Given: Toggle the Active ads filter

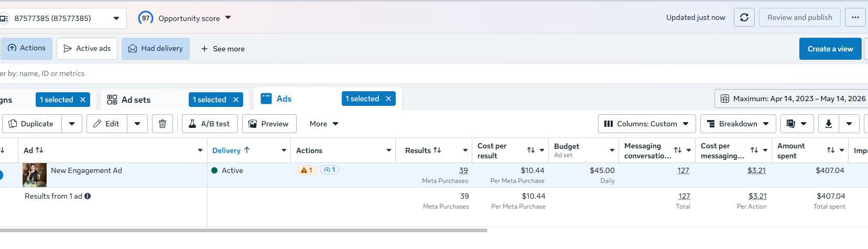Looking at the screenshot, I should [87, 48].
